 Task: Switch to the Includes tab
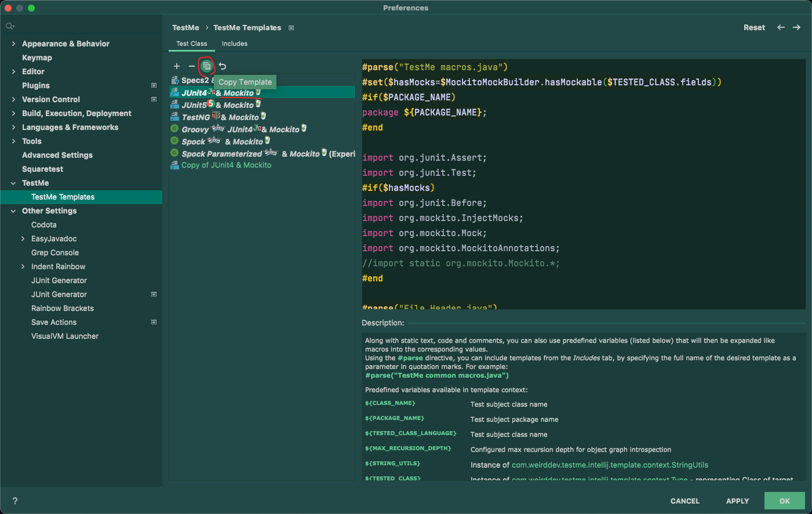[x=235, y=44]
